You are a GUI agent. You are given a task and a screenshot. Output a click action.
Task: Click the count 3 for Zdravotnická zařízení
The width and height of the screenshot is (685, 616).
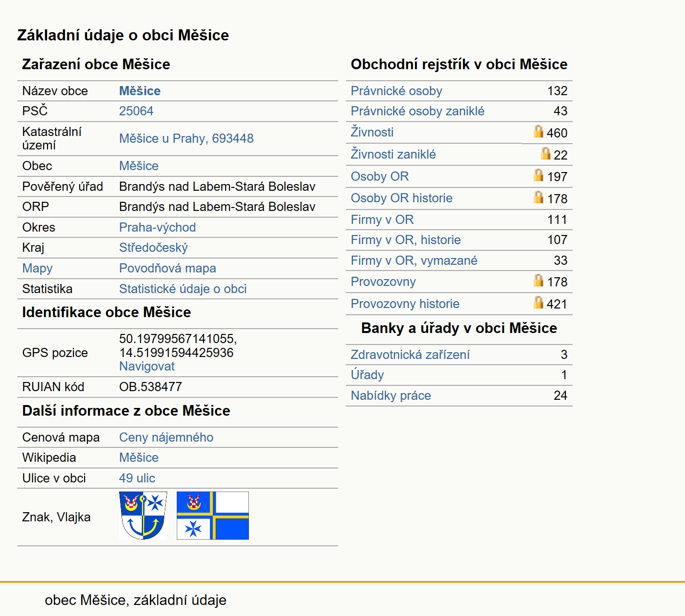coord(564,355)
